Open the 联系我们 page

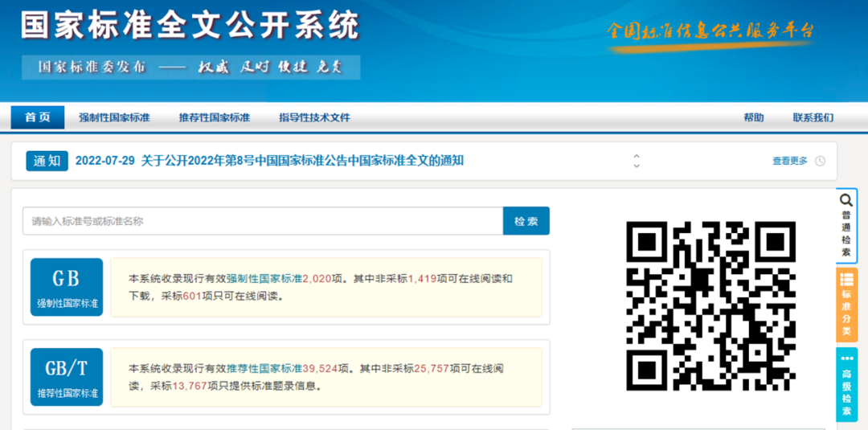pos(813,117)
